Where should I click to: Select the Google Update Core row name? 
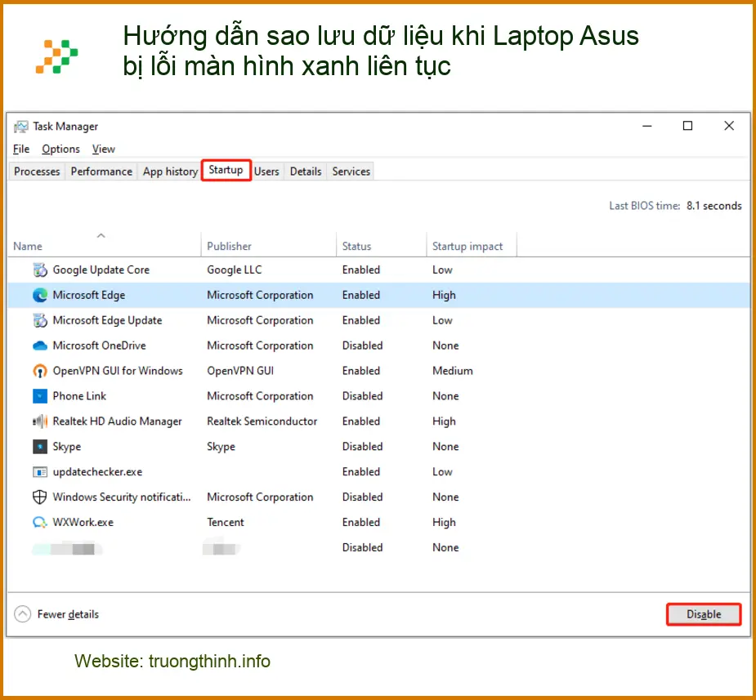coord(101,270)
